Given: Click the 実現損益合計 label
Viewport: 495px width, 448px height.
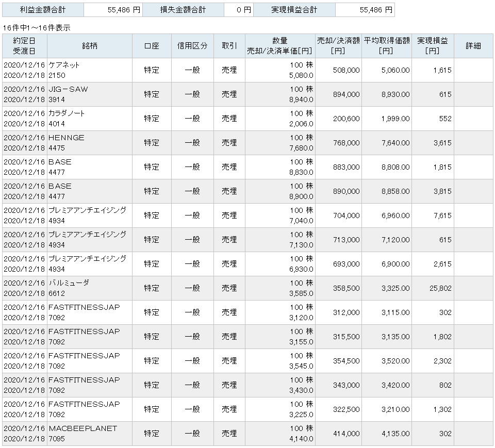Looking at the screenshot, I should 294,10.
